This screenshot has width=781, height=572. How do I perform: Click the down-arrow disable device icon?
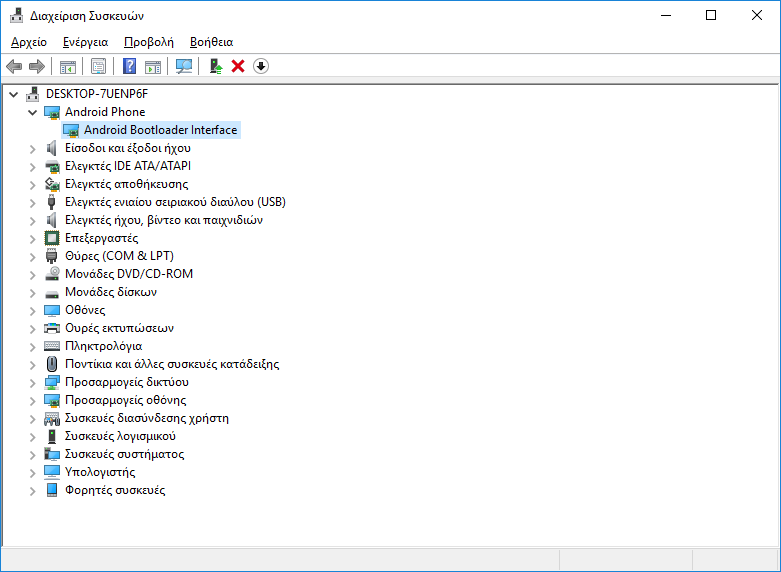point(261,66)
